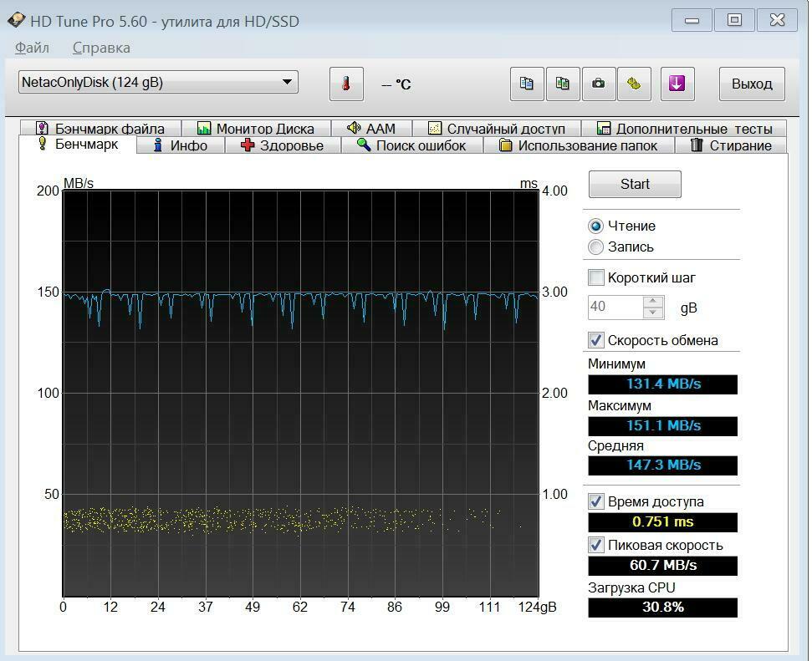Click the copy screenshot to clipboard icon
Screen dimensions: 812x661
[x=563, y=84]
